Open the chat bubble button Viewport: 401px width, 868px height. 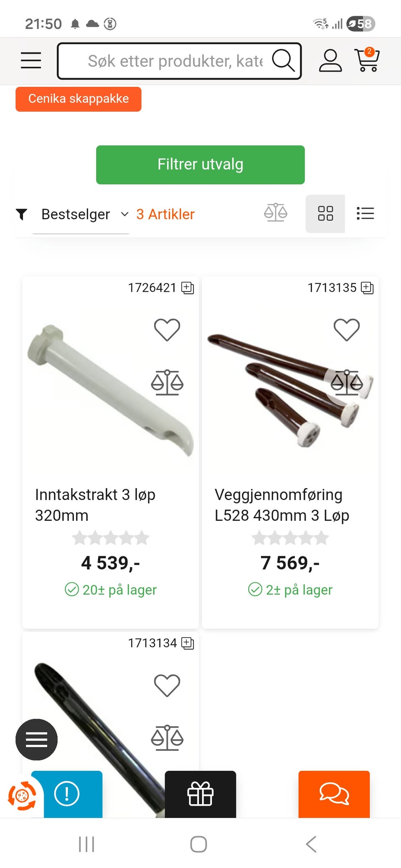point(334,794)
